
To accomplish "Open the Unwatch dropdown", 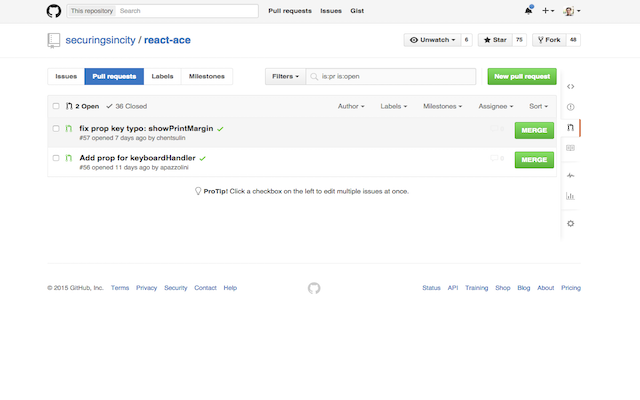I will pyautogui.click(x=432, y=40).
